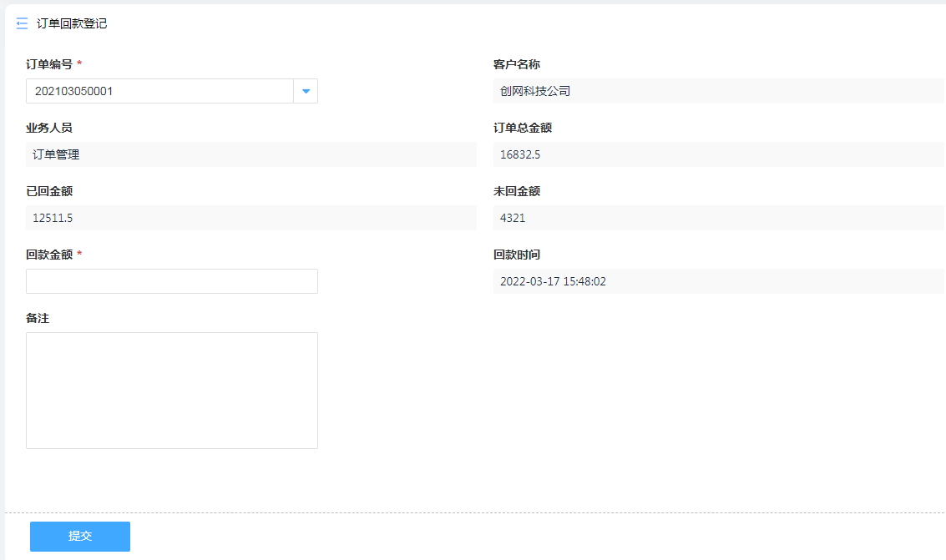This screenshot has height=560, width=946.
Task: Click the 订单回款登记 page title
Action: click(x=72, y=24)
